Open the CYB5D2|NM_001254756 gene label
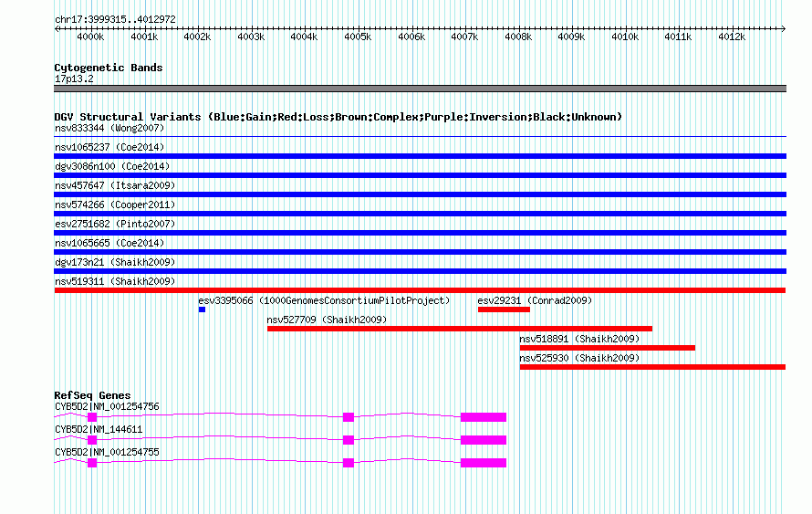 point(107,407)
